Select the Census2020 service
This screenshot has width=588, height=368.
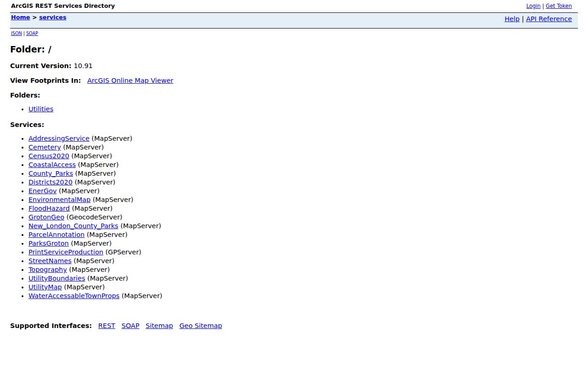pyautogui.click(x=49, y=156)
